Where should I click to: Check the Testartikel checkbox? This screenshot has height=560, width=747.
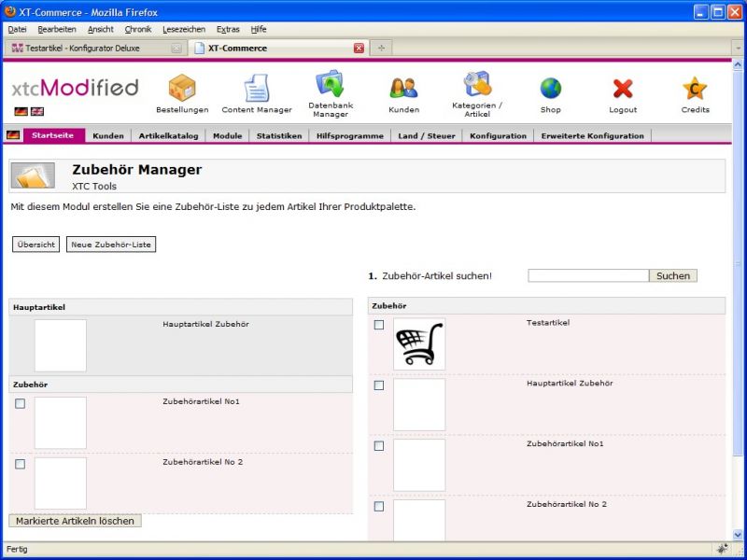[379, 325]
